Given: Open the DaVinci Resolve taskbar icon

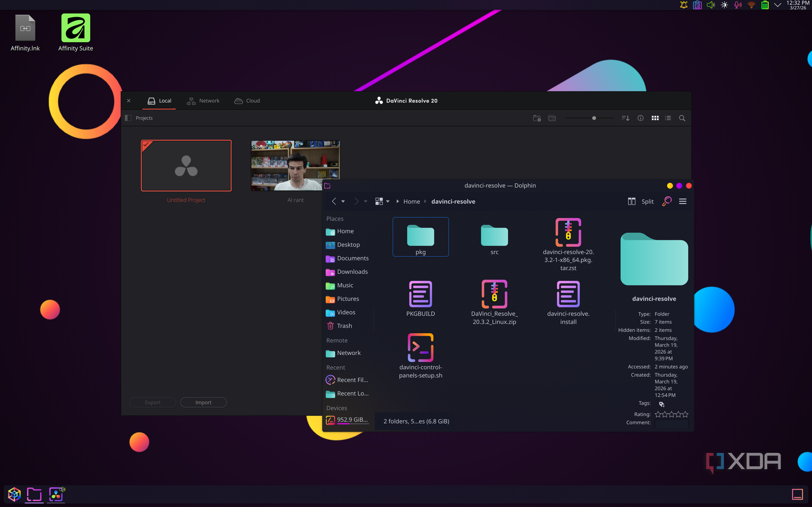Looking at the screenshot, I should pyautogui.click(x=56, y=494).
